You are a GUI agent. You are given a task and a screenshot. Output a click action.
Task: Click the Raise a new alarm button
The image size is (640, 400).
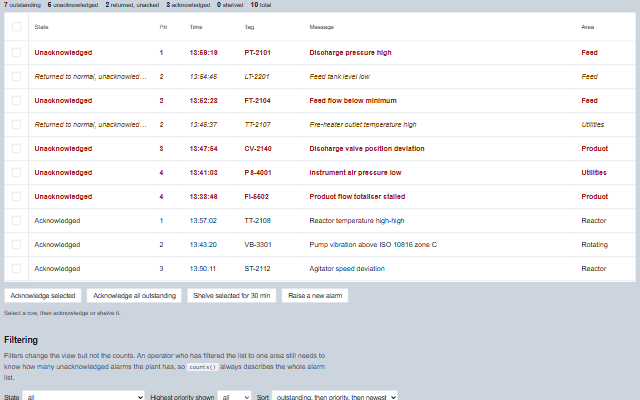pos(315,296)
